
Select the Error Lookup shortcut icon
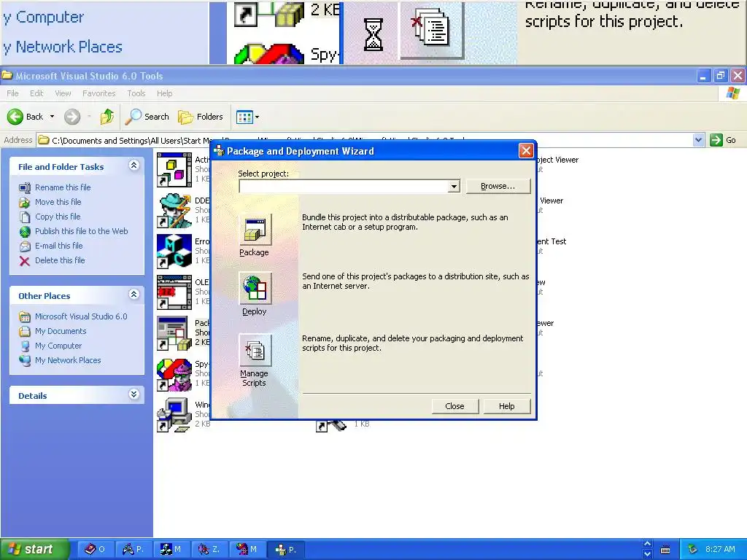pyautogui.click(x=174, y=252)
